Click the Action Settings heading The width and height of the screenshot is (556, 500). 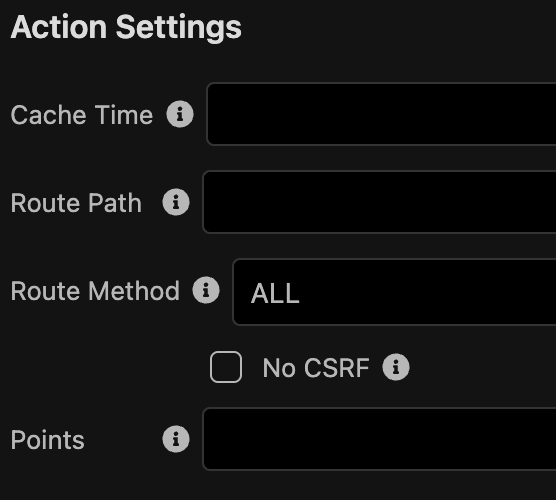tap(126, 28)
